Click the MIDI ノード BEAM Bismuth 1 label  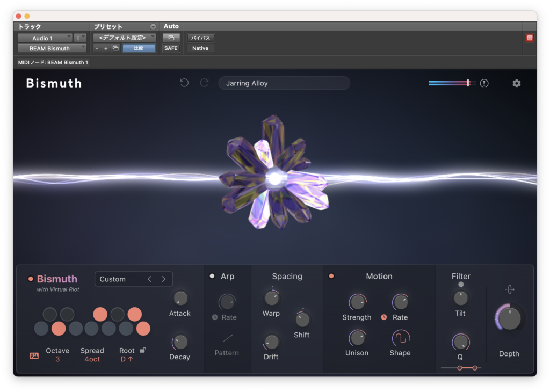pyautogui.click(x=53, y=62)
